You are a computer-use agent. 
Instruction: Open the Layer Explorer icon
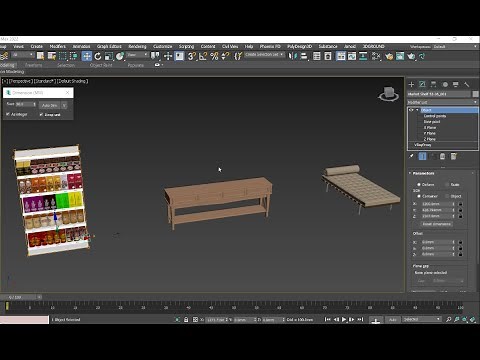click(328, 56)
